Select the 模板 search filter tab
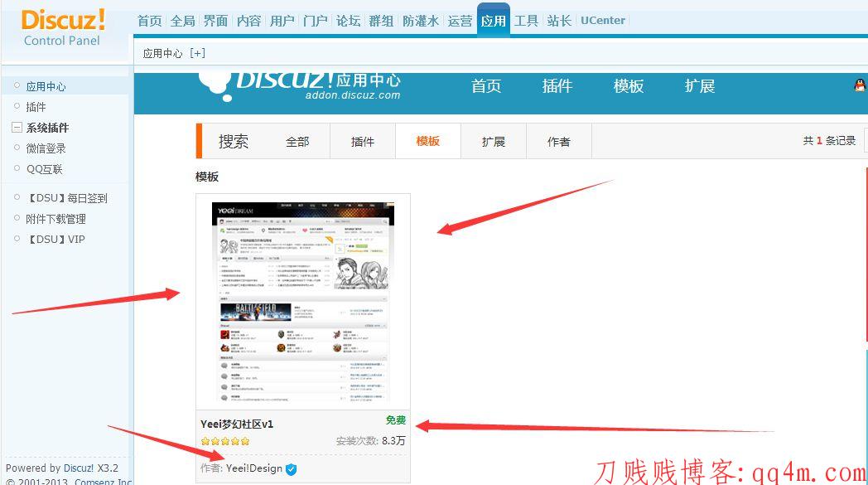 coord(428,141)
